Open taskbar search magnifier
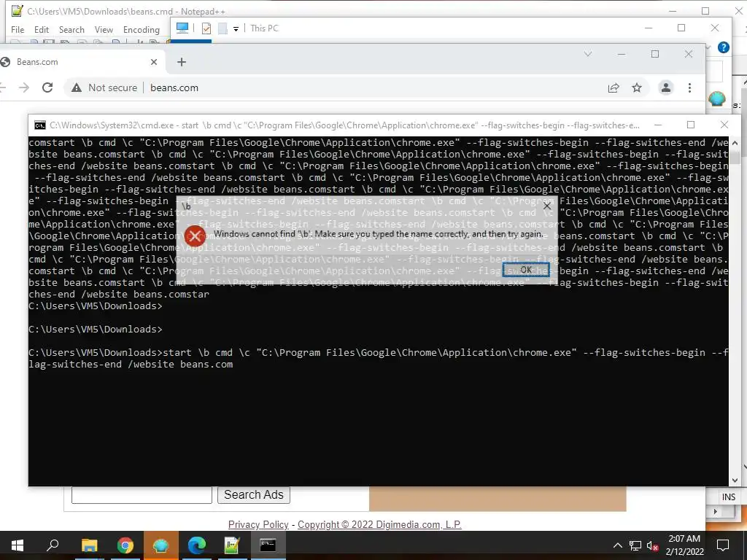 pyautogui.click(x=53, y=545)
